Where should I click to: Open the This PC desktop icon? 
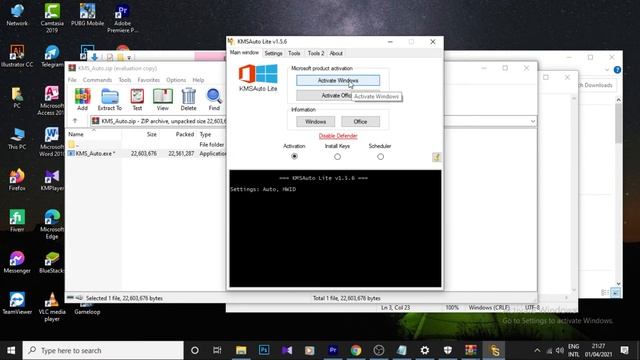coord(17,138)
